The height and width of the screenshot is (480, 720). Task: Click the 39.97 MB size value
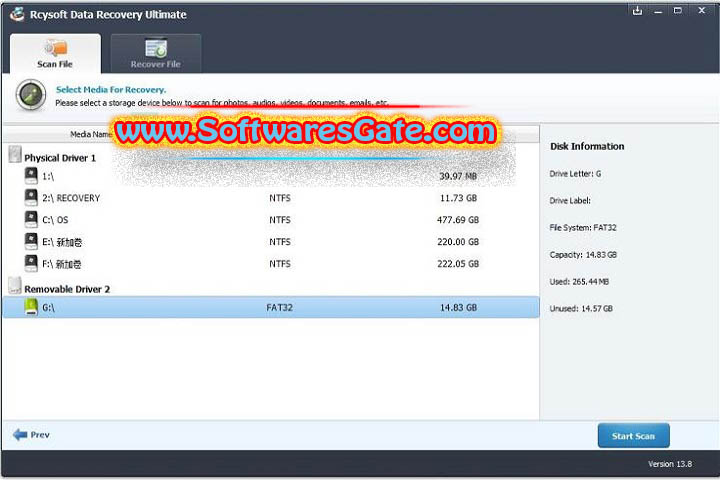(x=458, y=176)
